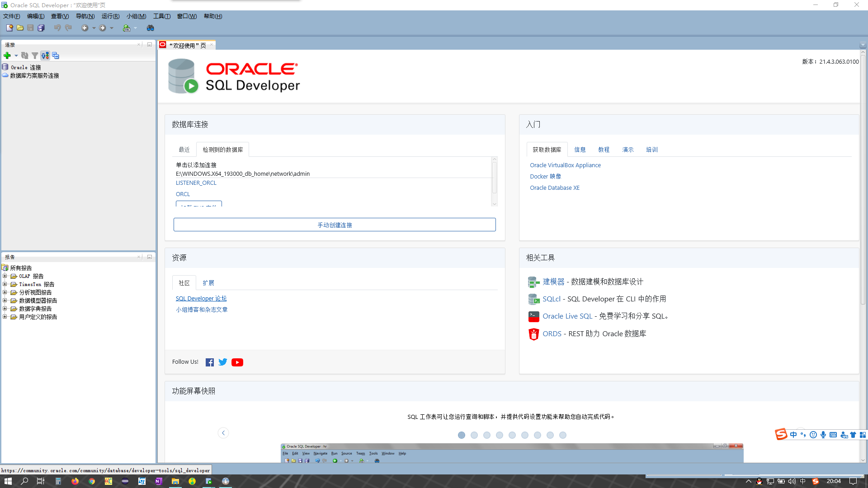Image resolution: width=868 pixels, height=488 pixels.
Task: Click the left carousel navigation arrow
Action: [x=223, y=432]
